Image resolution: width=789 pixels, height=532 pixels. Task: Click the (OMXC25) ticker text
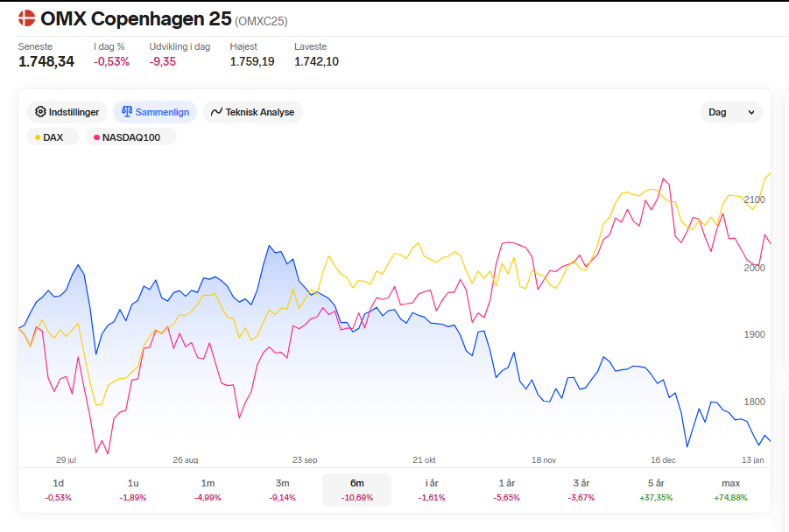pyautogui.click(x=261, y=21)
